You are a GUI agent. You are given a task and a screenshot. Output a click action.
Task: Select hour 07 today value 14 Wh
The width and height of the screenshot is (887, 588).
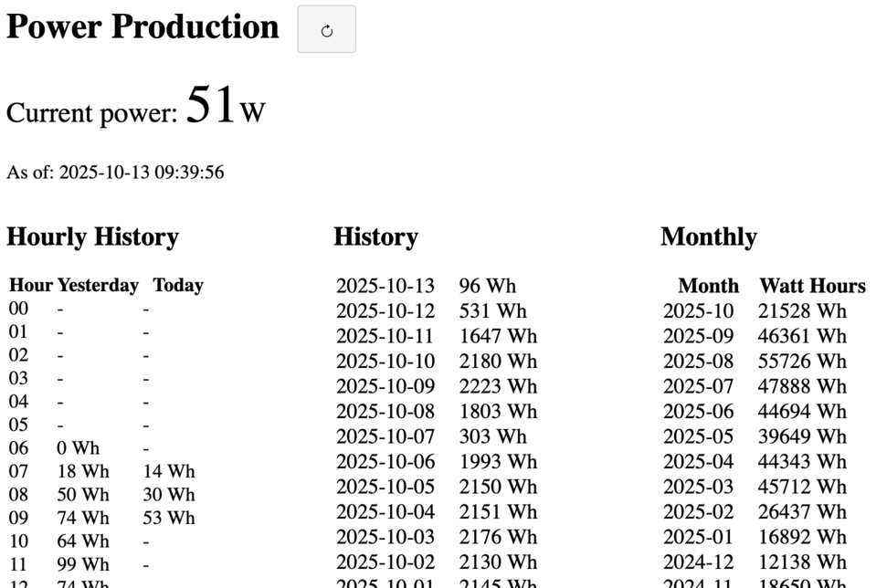click(x=167, y=471)
